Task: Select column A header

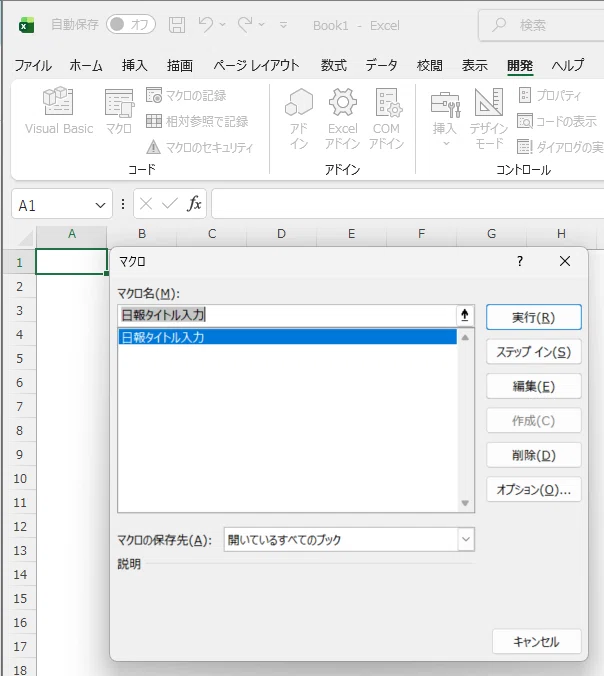Action: [72, 234]
